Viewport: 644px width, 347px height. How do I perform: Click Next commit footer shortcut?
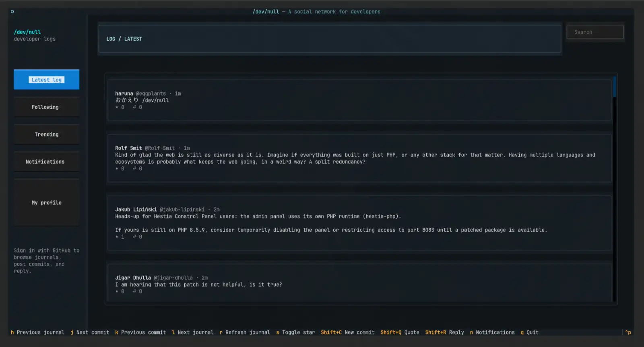pyautogui.click(x=90, y=332)
